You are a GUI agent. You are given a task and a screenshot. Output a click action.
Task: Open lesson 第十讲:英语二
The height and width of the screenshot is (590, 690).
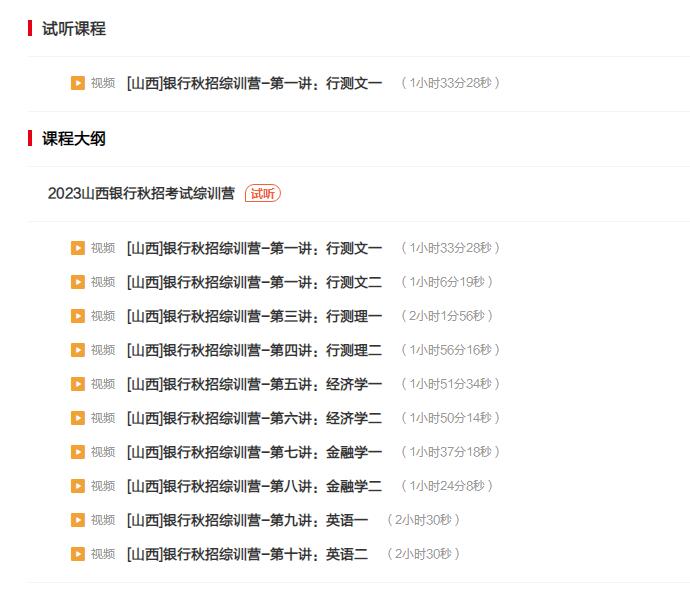pyautogui.click(x=247, y=554)
